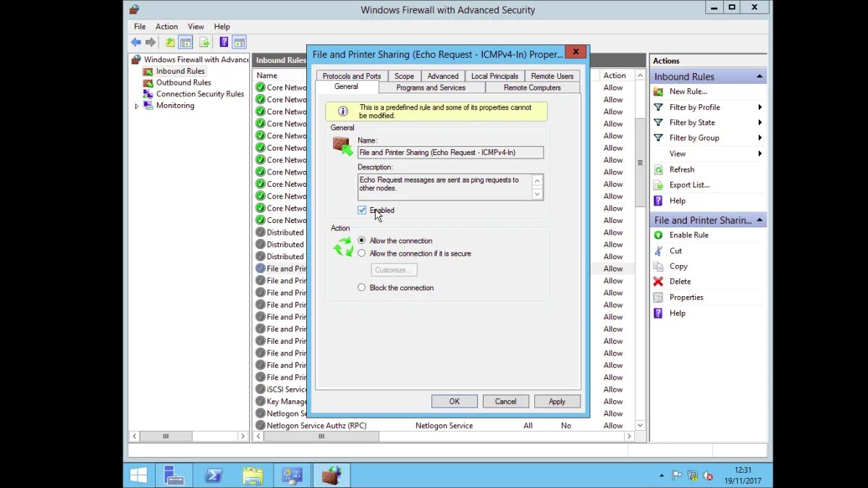Click the Description text box

pyautogui.click(x=444, y=188)
